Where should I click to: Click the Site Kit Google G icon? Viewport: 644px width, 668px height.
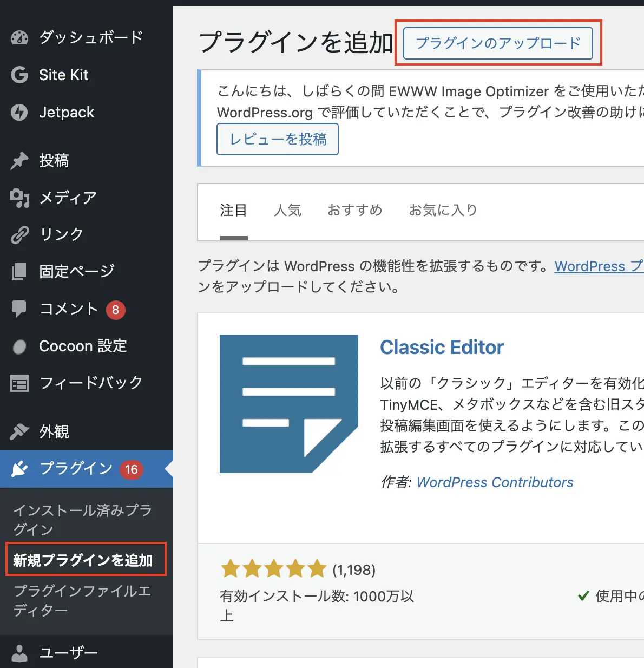point(19,75)
